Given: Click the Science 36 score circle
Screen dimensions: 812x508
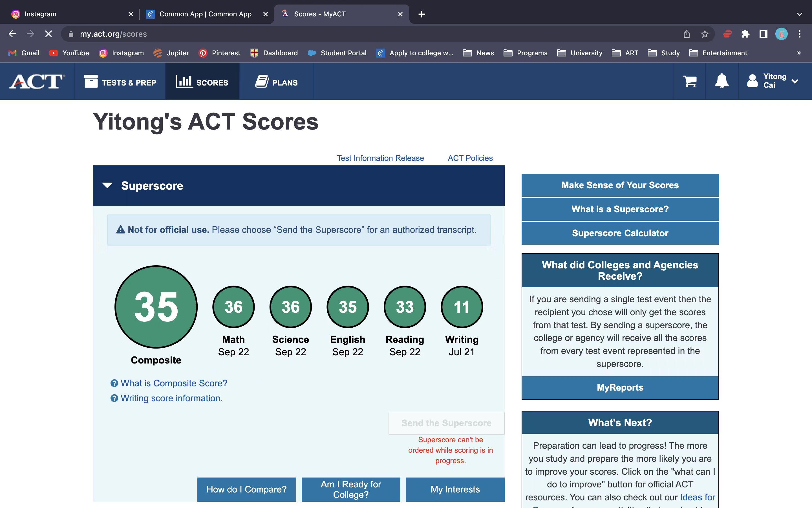Looking at the screenshot, I should pyautogui.click(x=291, y=307).
